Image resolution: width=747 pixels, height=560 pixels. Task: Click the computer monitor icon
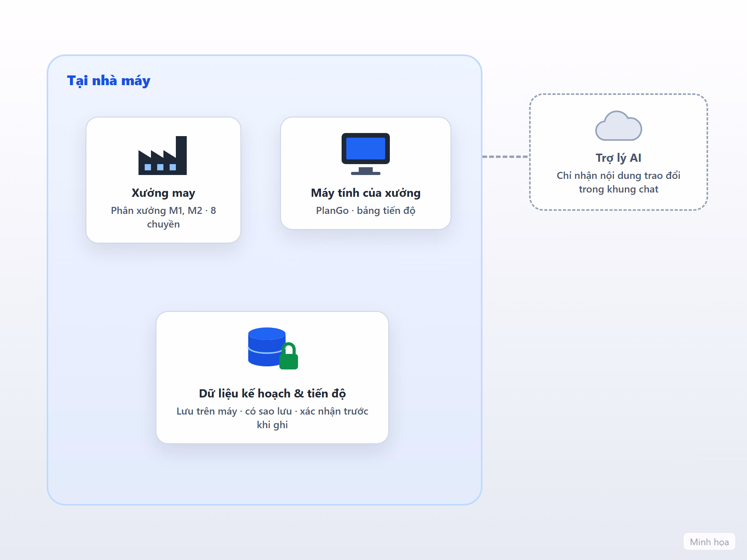click(x=366, y=154)
